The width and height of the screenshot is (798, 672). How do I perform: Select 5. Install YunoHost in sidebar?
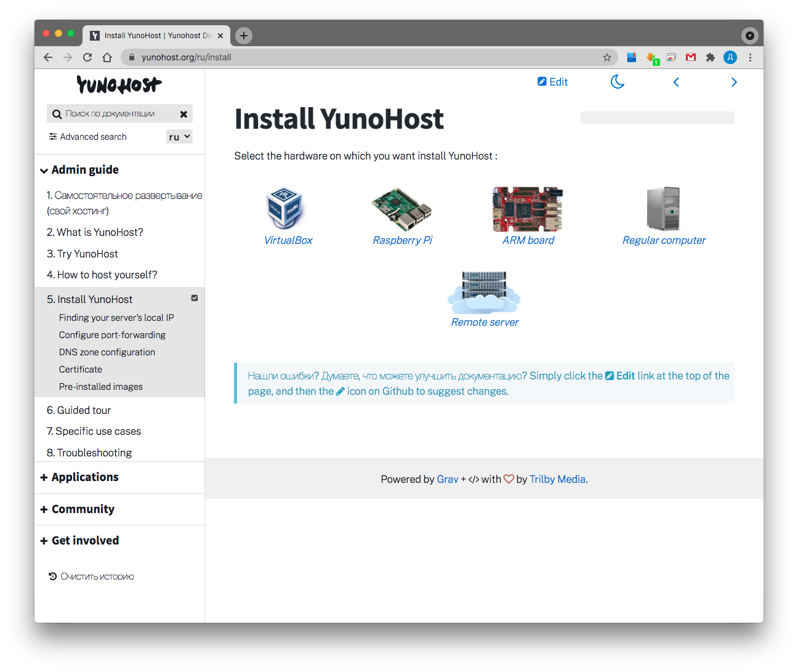coord(90,299)
